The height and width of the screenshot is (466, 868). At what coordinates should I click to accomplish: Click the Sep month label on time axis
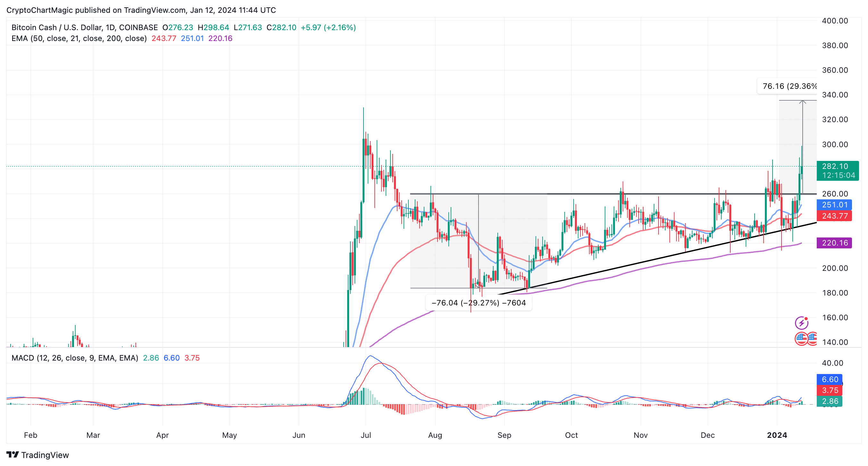pyautogui.click(x=504, y=435)
